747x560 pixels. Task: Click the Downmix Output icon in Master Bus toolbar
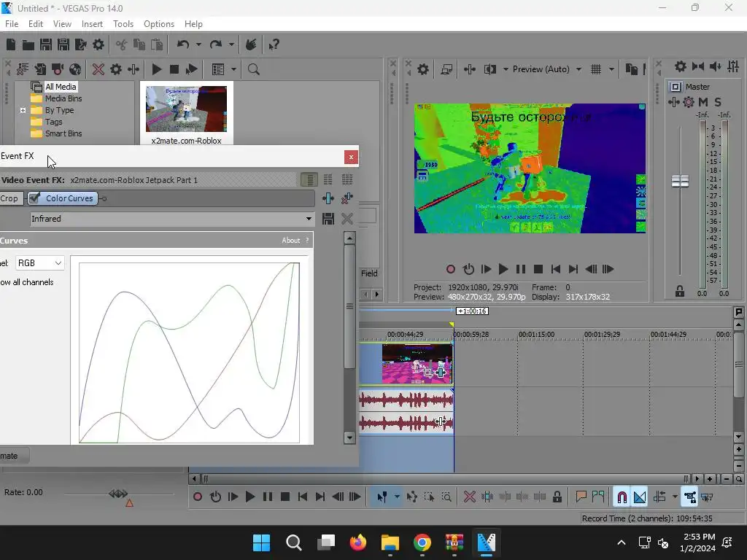[x=698, y=66]
